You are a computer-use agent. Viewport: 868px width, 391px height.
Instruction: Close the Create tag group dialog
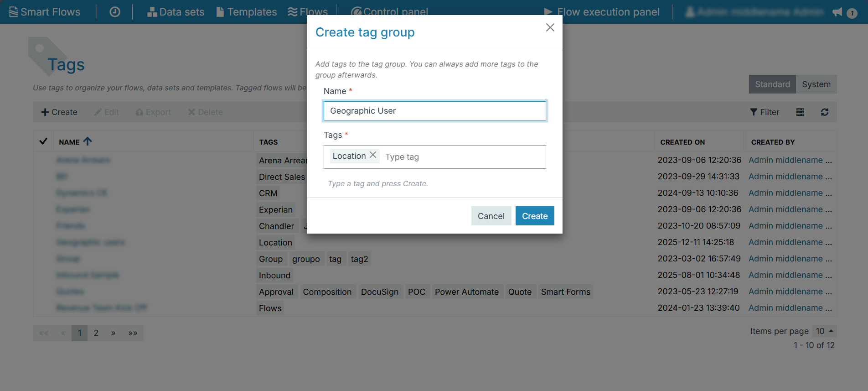pyautogui.click(x=550, y=27)
